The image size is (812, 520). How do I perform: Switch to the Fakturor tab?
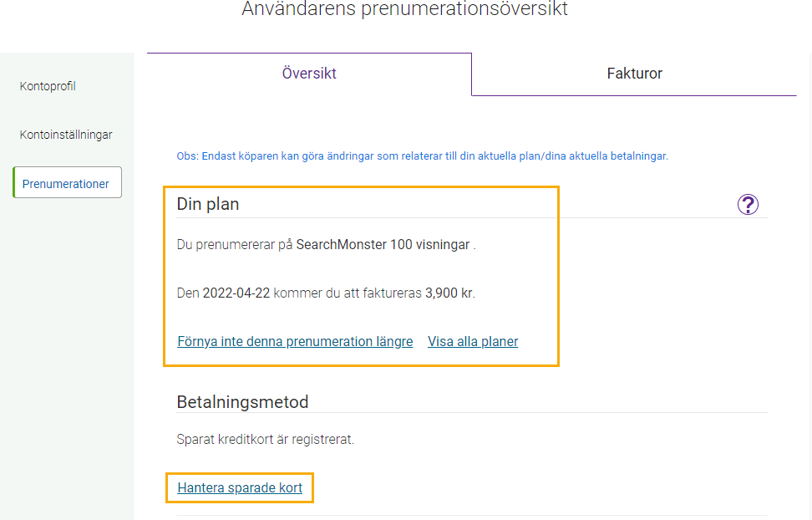634,74
